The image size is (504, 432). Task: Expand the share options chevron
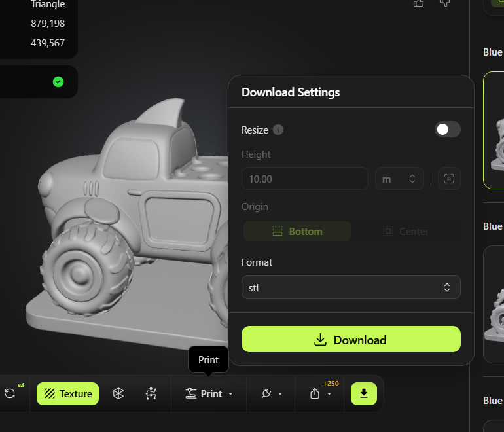tap(329, 394)
